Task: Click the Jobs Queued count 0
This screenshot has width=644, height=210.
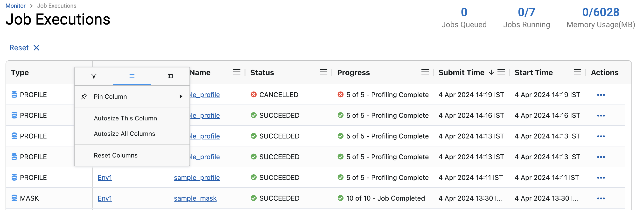Action: pyautogui.click(x=464, y=12)
